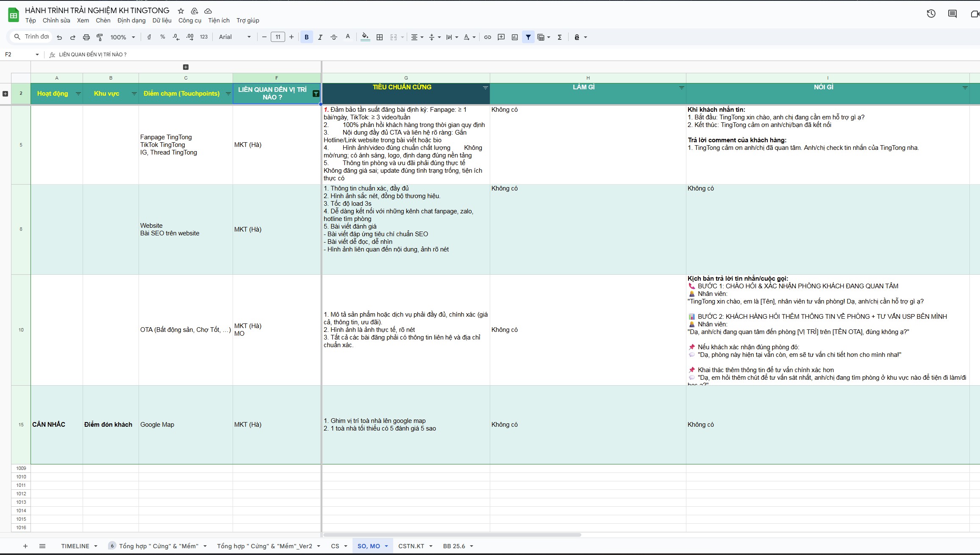The image size is (980, 555).
Task: Toggle bold formatting
Action: point(307,37)
